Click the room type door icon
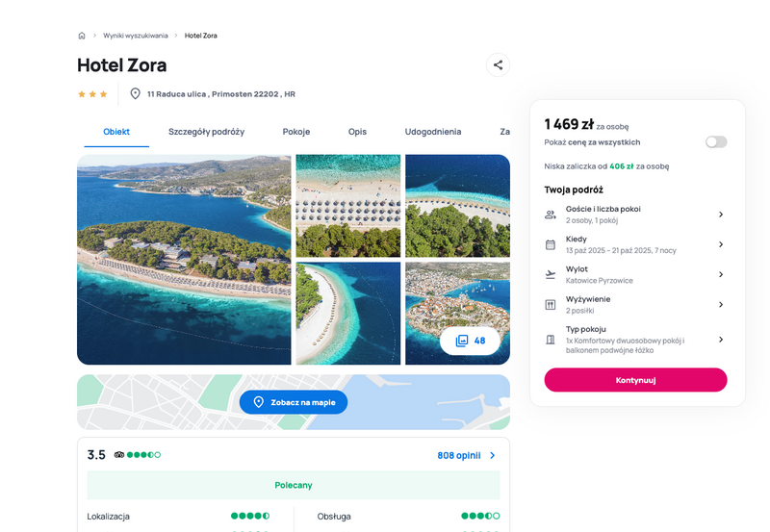 551,340
